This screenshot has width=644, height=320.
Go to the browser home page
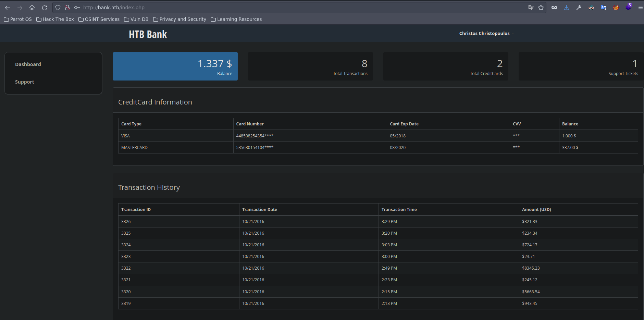32,8
